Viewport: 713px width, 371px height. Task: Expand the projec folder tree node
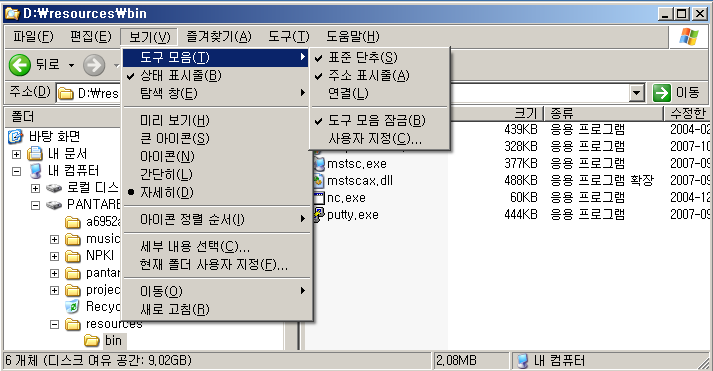(x=55, y=291)
